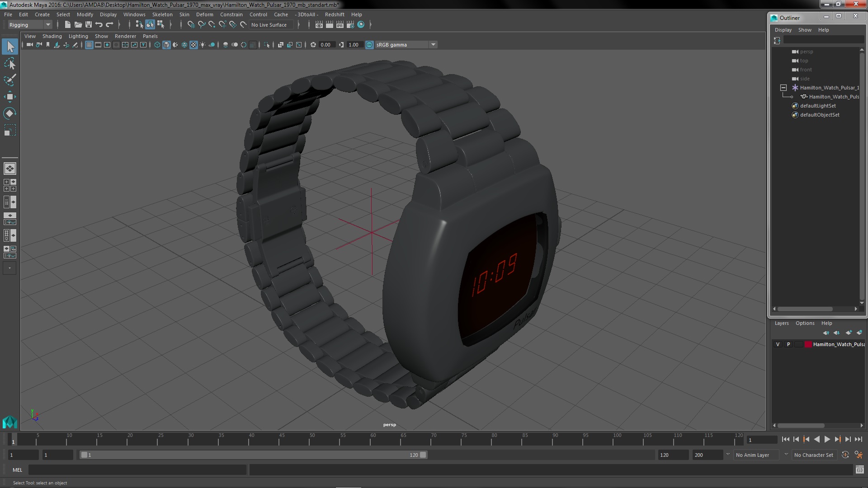The image size is (868, 488).
Task: Toggle film gate display
Action: click(98, 45)
